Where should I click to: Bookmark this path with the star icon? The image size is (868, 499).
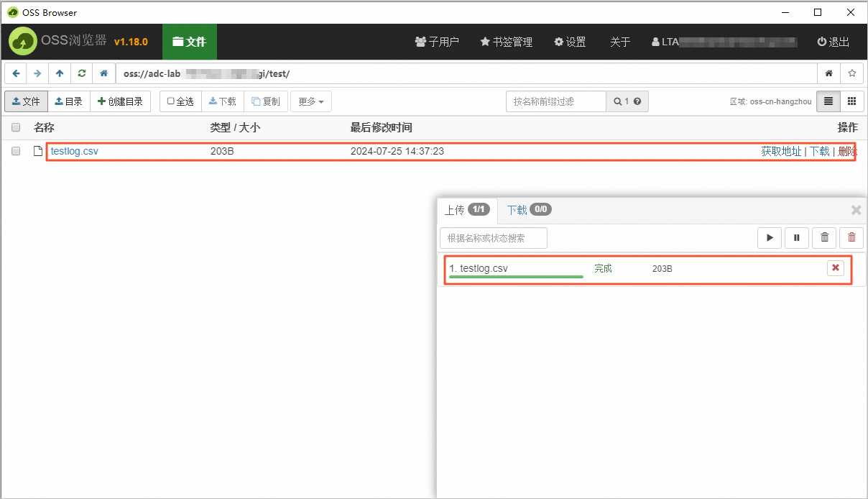[x=851, y=73]
